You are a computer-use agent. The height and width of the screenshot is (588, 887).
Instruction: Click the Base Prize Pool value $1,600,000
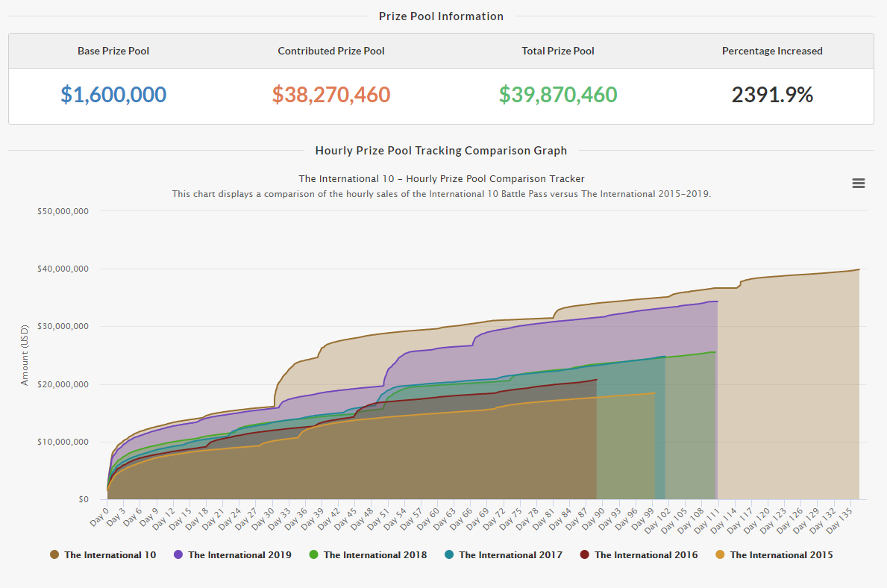tap(113, 95)
